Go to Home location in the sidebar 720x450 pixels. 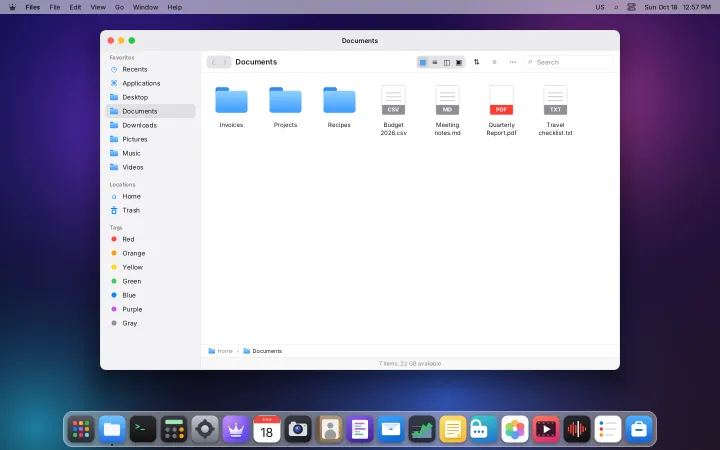click(151, 196)
